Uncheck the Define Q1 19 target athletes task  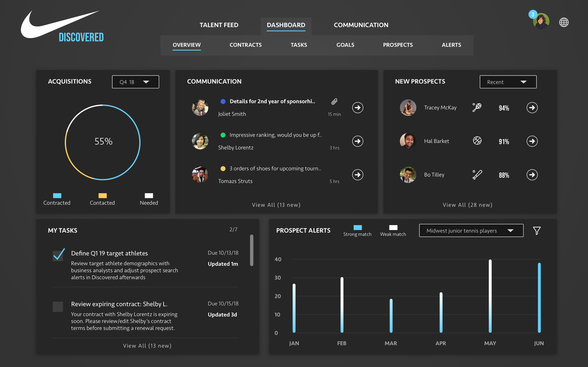pyautogui.click(x=58, y=255)
